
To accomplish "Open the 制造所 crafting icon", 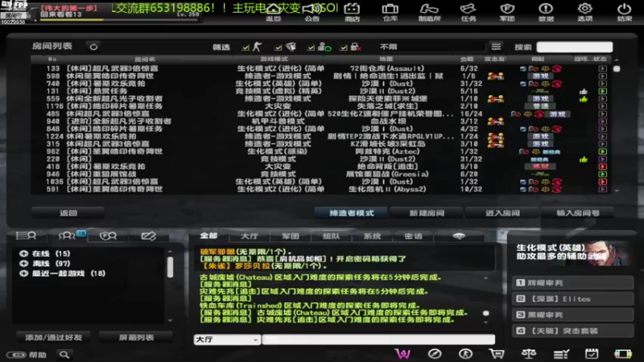I will pyautogui.click(x=429, y=11).
